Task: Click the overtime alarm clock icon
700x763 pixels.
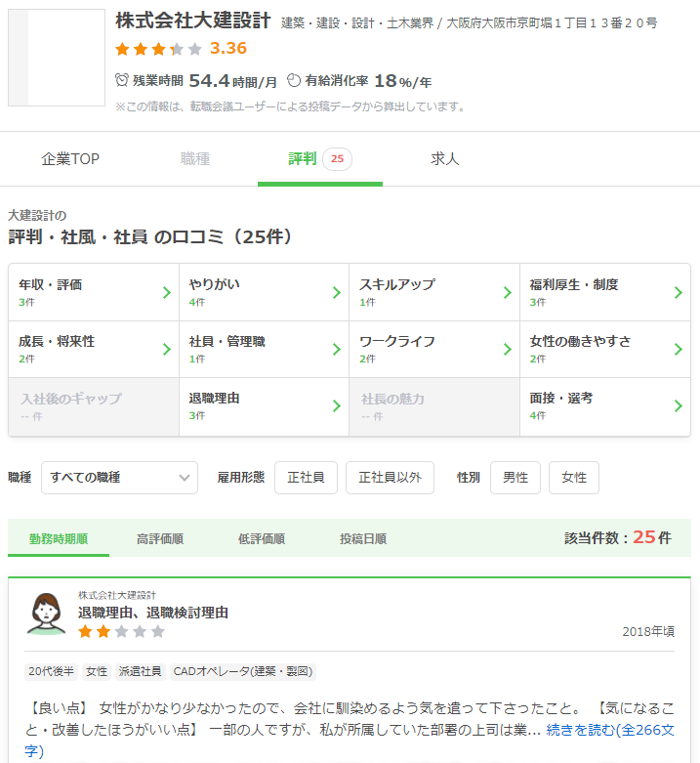Action: pos(121,80)
